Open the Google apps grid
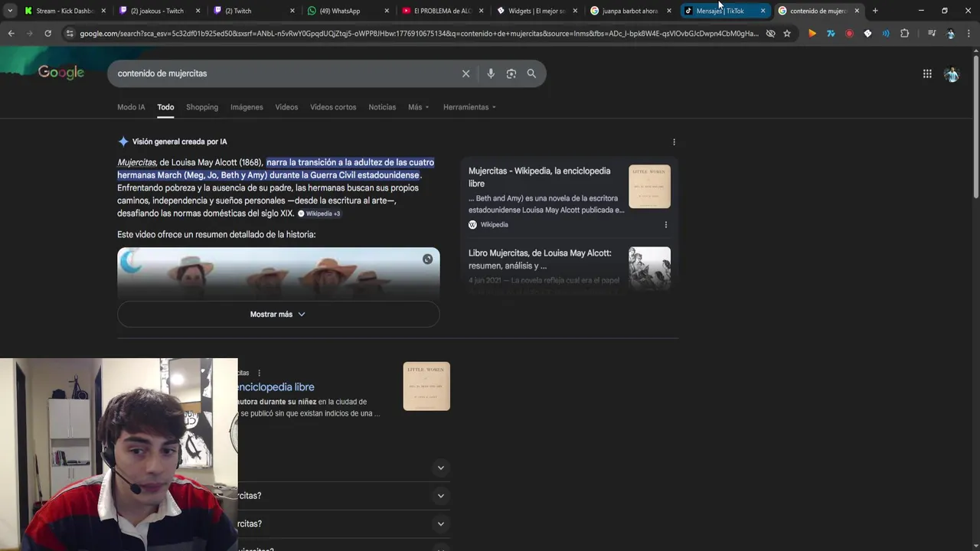The height and width of the screenshot is (551, 980). pos(927,73)
